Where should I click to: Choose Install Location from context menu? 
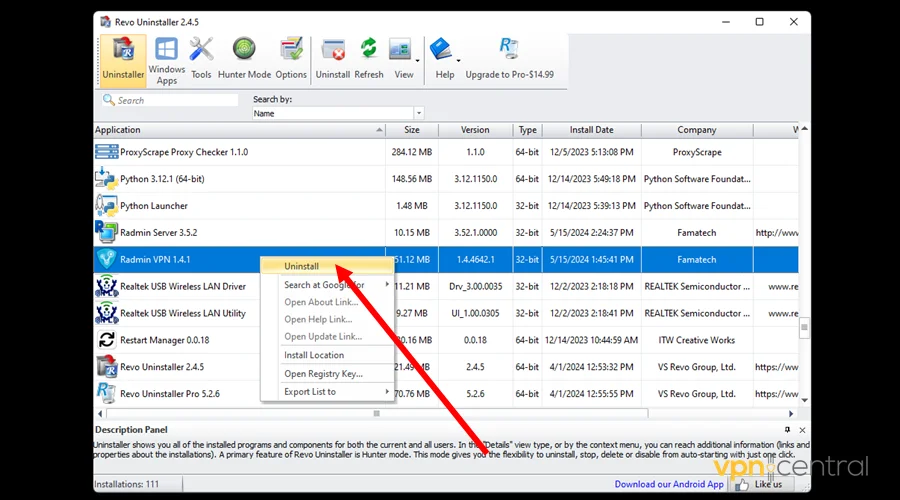pyautogui.click(x=327, y=355)
